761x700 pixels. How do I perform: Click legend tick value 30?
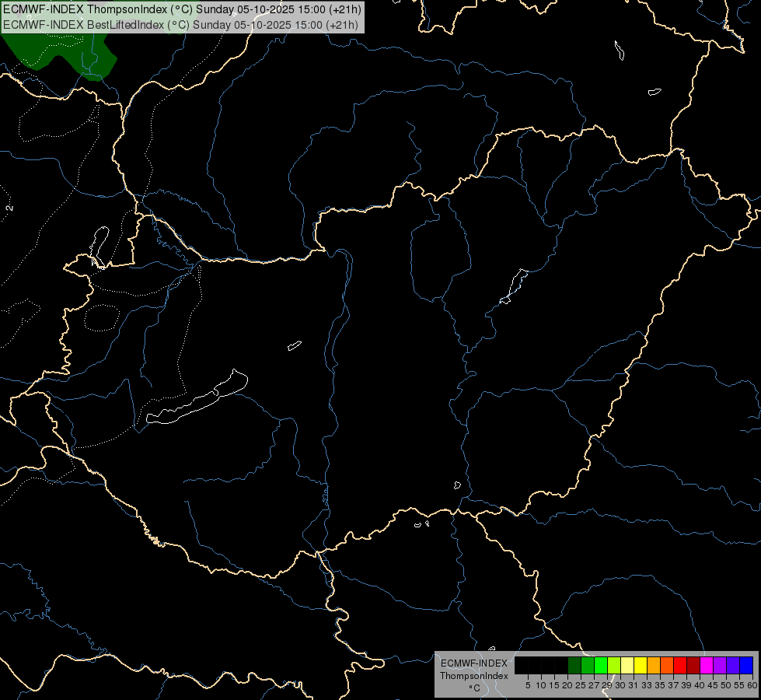(x=620, y=685)
